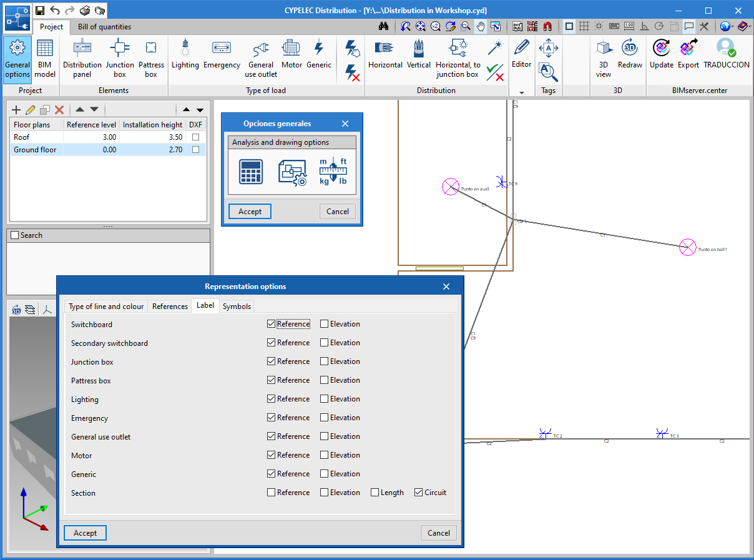Screen dimensions: 754x560
Task: Open the 3D view
Action: tap(604, 58)
